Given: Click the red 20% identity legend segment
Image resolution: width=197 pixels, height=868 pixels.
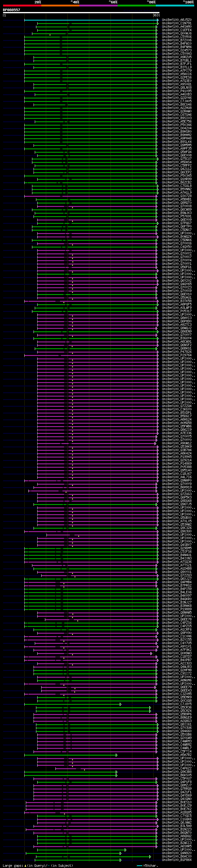Looking at the screenshot, I should pos(22,6).
